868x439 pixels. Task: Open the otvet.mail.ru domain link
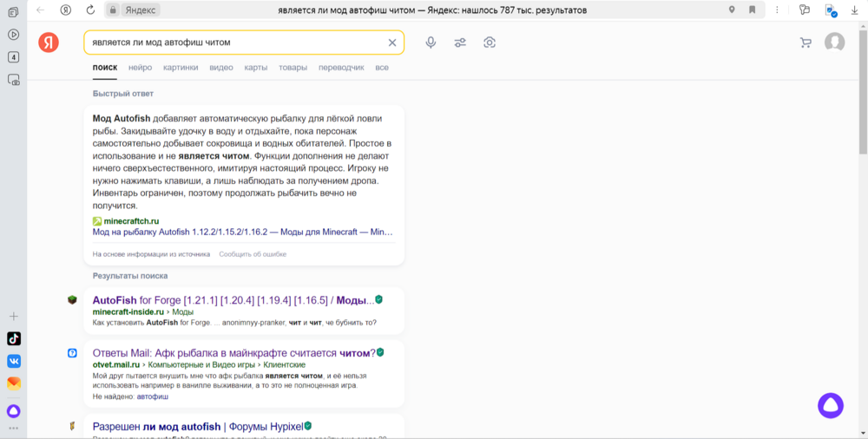(115, 364)
